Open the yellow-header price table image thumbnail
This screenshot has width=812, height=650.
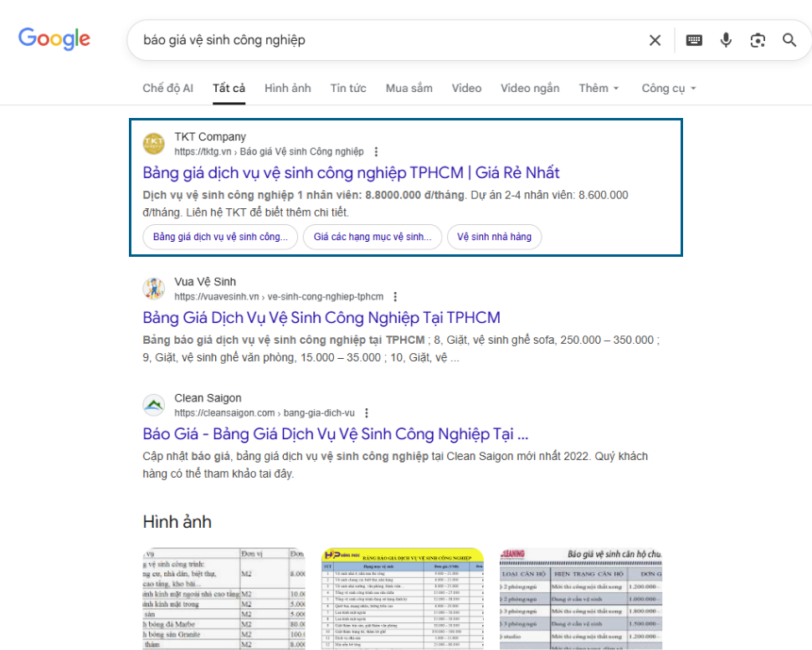point(403,598)
